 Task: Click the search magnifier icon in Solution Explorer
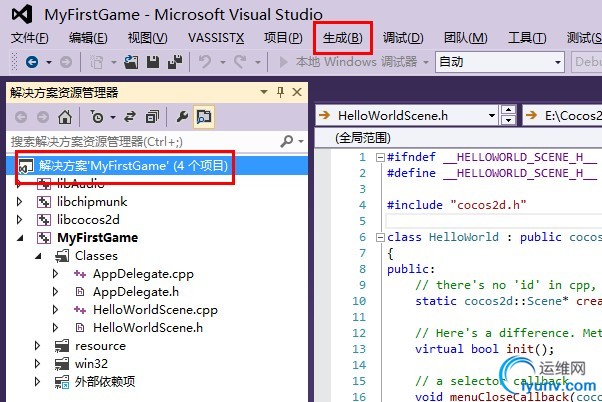click(287, 142)
